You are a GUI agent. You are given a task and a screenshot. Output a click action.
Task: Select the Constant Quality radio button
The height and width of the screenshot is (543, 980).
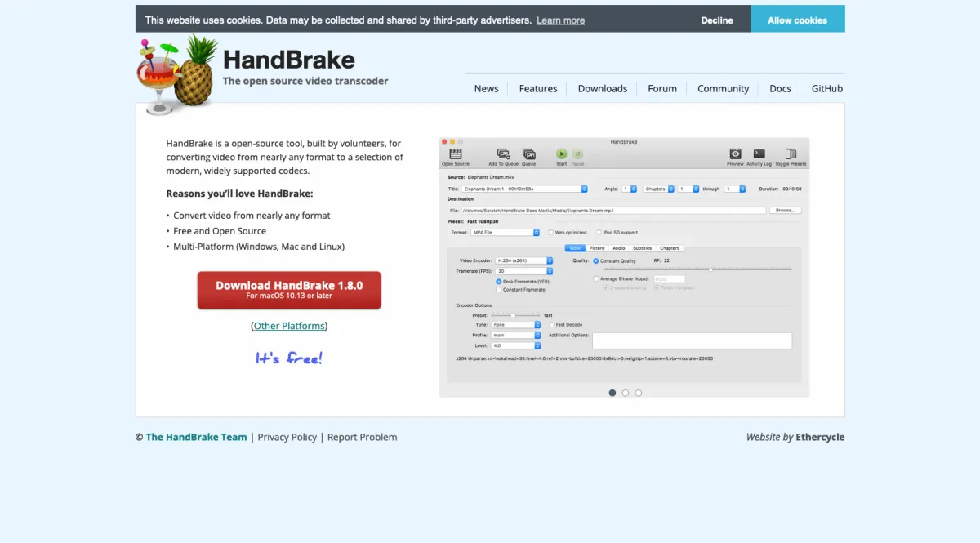[596, 260]
